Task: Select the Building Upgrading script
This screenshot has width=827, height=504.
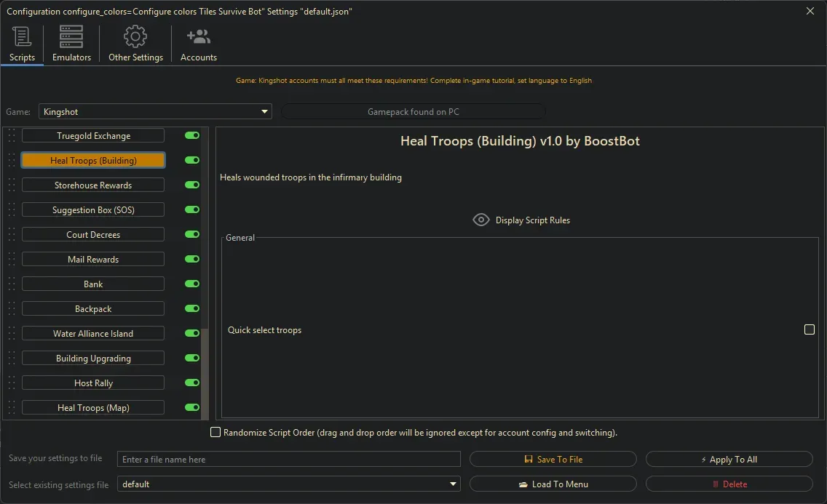Action: point(93,359)
